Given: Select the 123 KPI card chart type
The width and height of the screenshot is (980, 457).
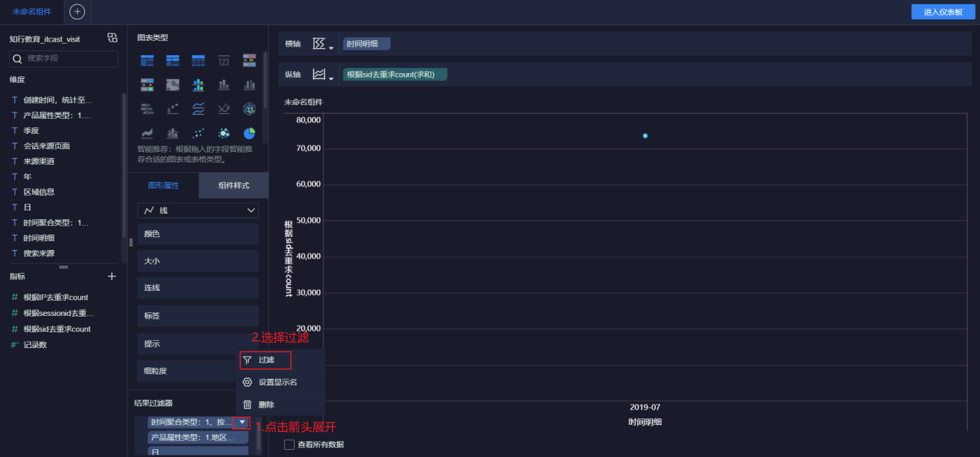Looking at the screenshot, I should click(x=224, y=60).
